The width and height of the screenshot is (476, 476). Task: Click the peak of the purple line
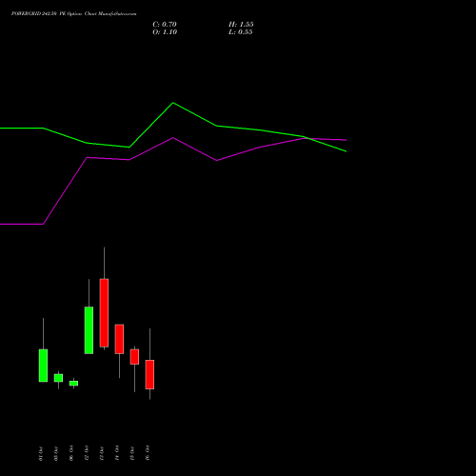pyautogui.click(x=173, y=138)
